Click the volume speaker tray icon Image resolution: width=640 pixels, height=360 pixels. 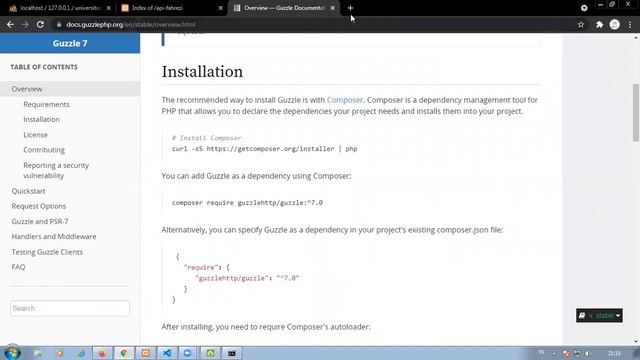587,353
